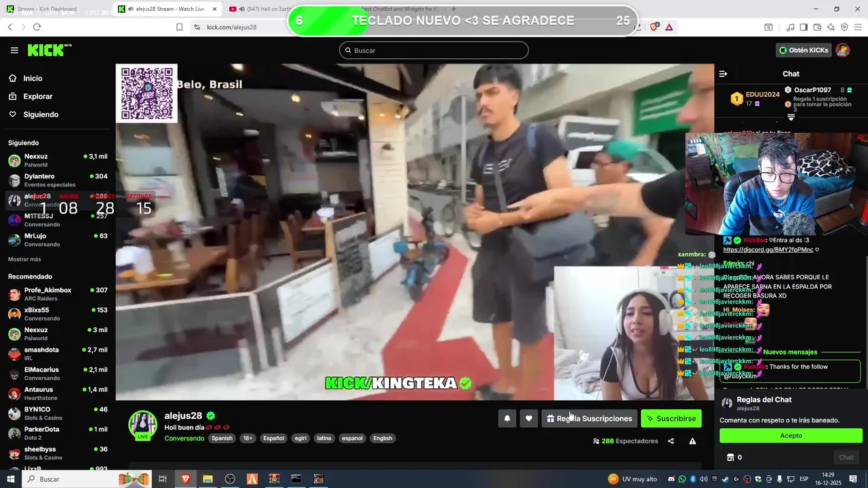The image size is (868, 488).
Task: Select the Conversando category link
Action: 184,439
